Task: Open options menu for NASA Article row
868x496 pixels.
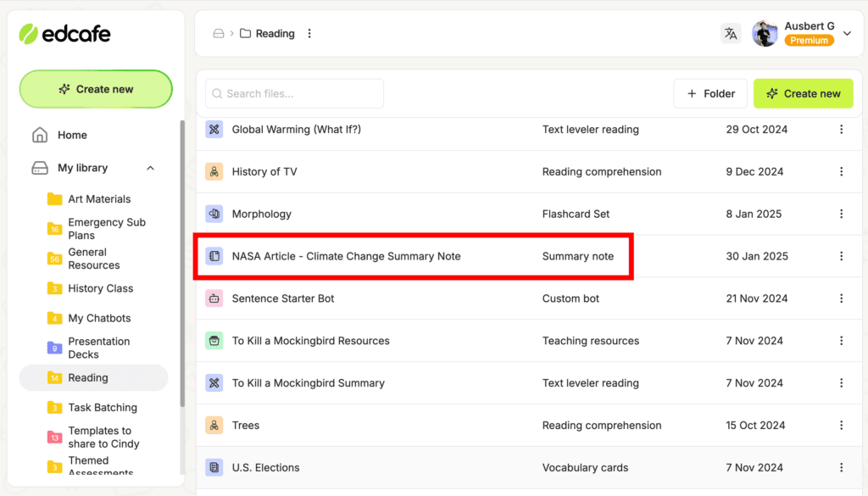Action: (x=842, y=256)
